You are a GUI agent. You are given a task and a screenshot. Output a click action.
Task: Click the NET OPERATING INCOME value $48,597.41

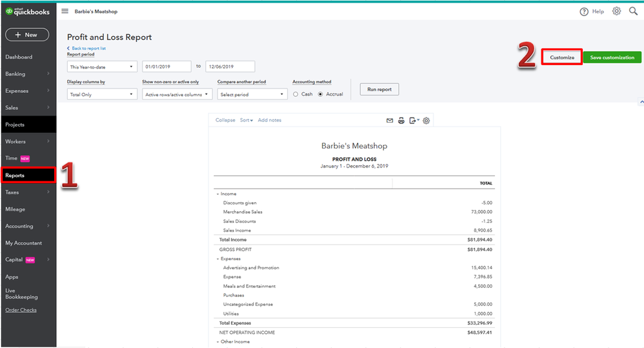coord(479,333)
